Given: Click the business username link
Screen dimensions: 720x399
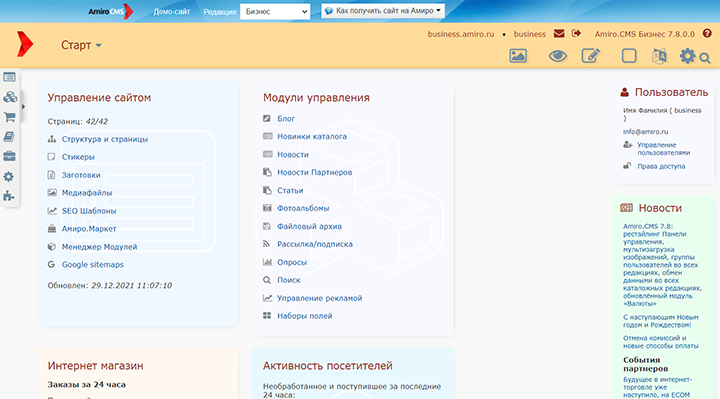Looking at the screenshot, I should (529, 34).
